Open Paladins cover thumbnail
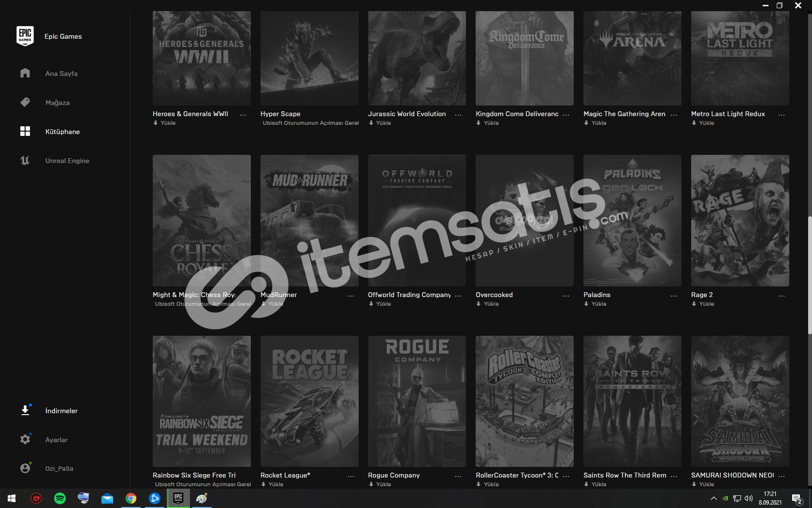 pos(632,221)
